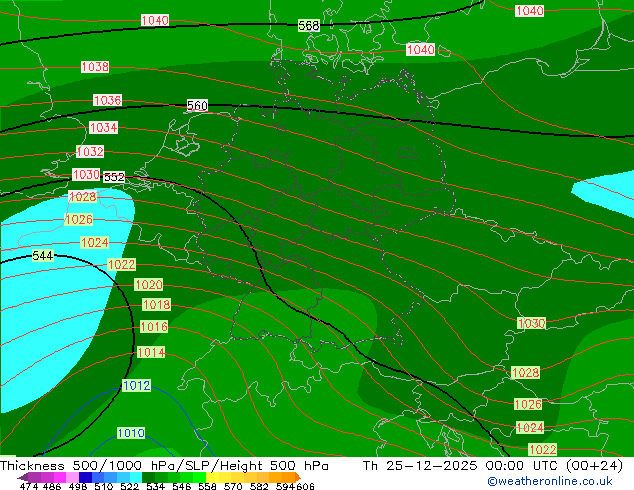This screenshot has height=490, width=634.
Task: Click the 1036 isobar label
Action: (107, 100)
